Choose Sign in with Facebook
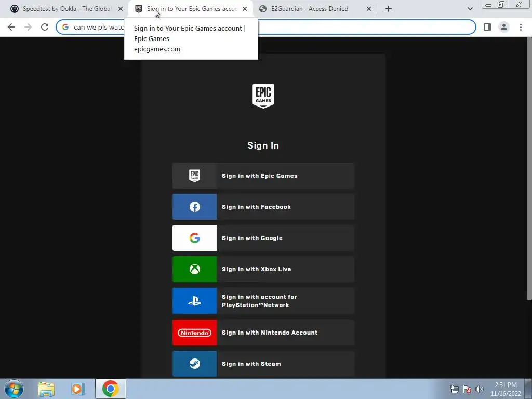 click(263, 207)
